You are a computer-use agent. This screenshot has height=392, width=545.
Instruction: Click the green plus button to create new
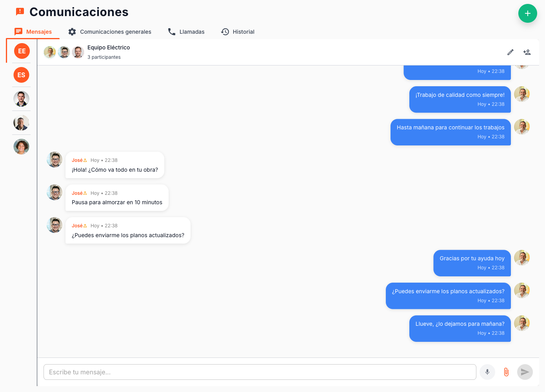click(x=527, y=13)
